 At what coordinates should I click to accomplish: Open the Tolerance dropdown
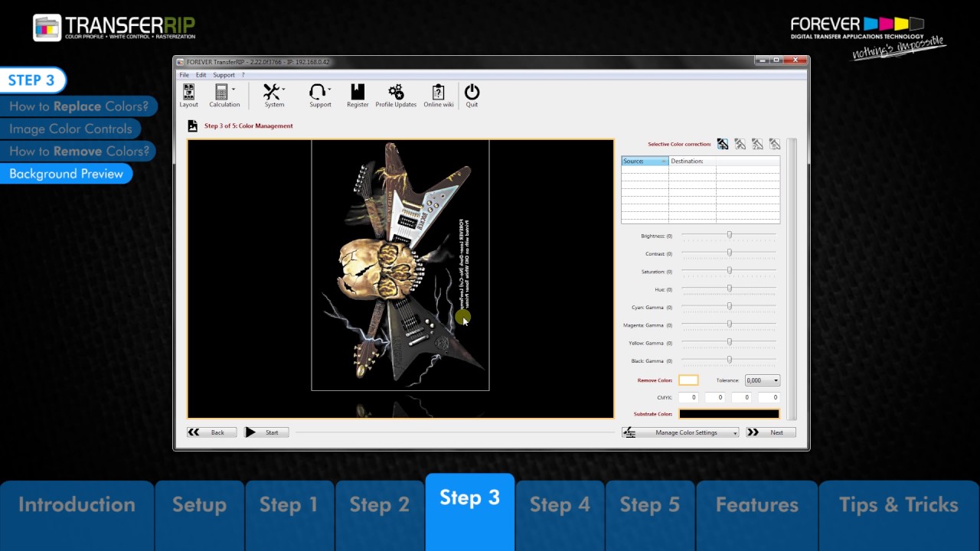click(x=763, y=380)
